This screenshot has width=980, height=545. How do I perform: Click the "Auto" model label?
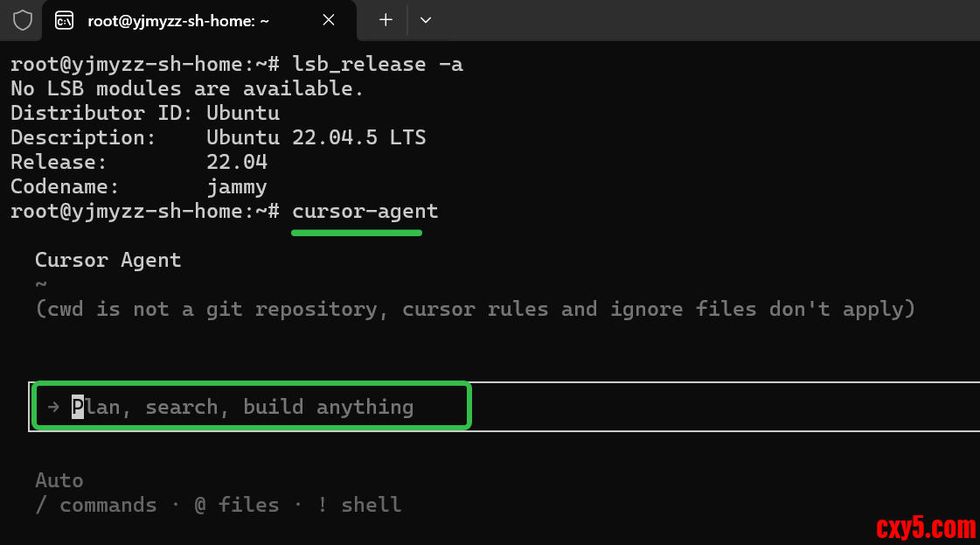click(x=59, y=480)
